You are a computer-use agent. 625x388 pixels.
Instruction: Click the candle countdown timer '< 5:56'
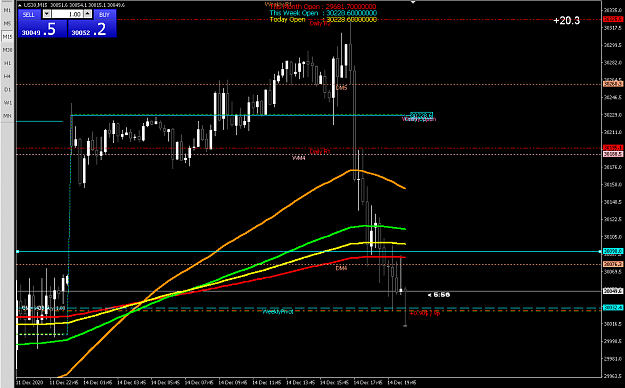438,295
